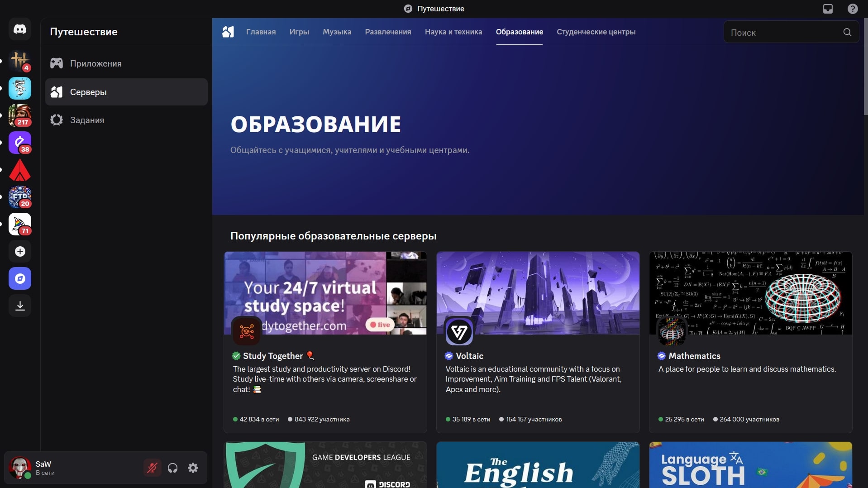Click the download apps icon
Screen dimensions: 868x488
[x=20, y=306]
